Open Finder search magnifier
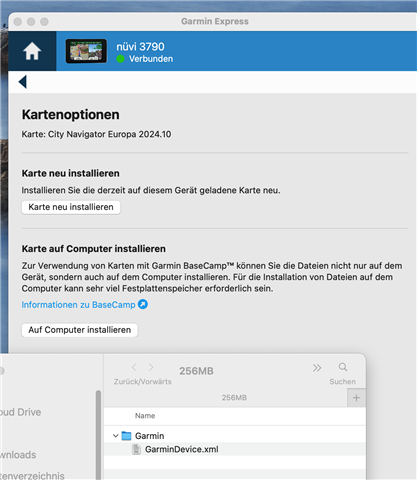Screen dimensions: 417x480 pyautogui.click(x=343, y=367)
